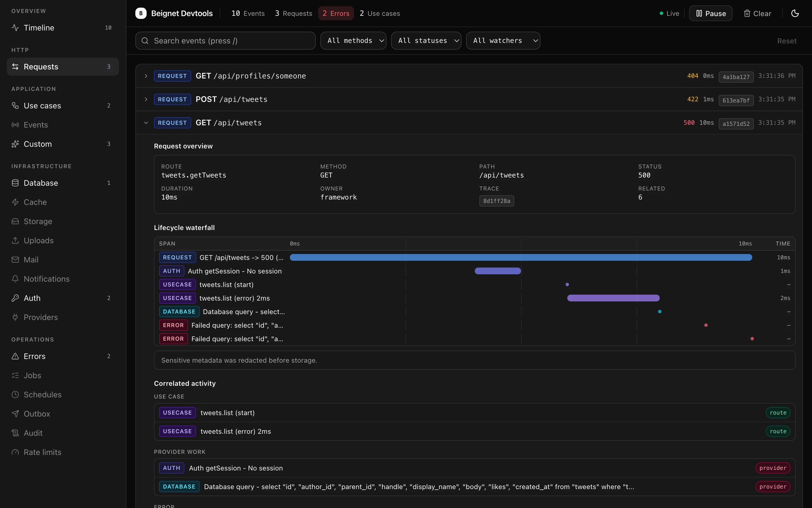Focus the Search events input field
The width and height of the screenshot is (812, 508).
[x=226, y=41]
